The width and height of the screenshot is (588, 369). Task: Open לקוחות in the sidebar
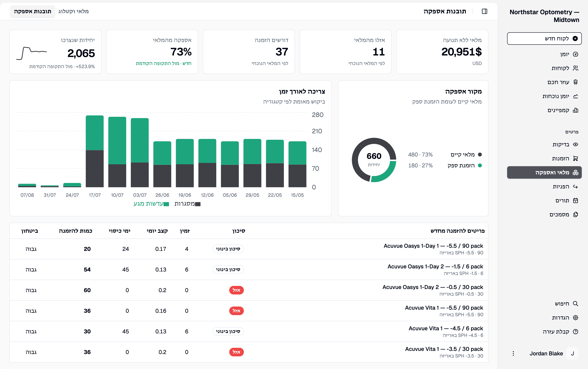[x=544, y=68]
